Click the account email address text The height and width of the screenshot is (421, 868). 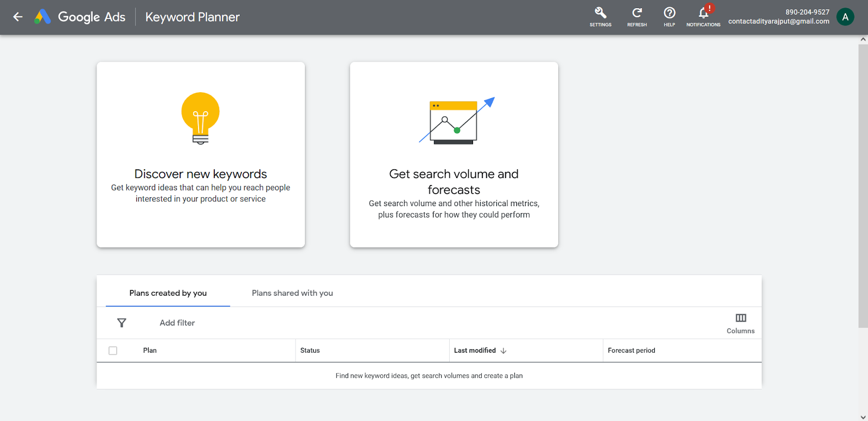(778, 22)
